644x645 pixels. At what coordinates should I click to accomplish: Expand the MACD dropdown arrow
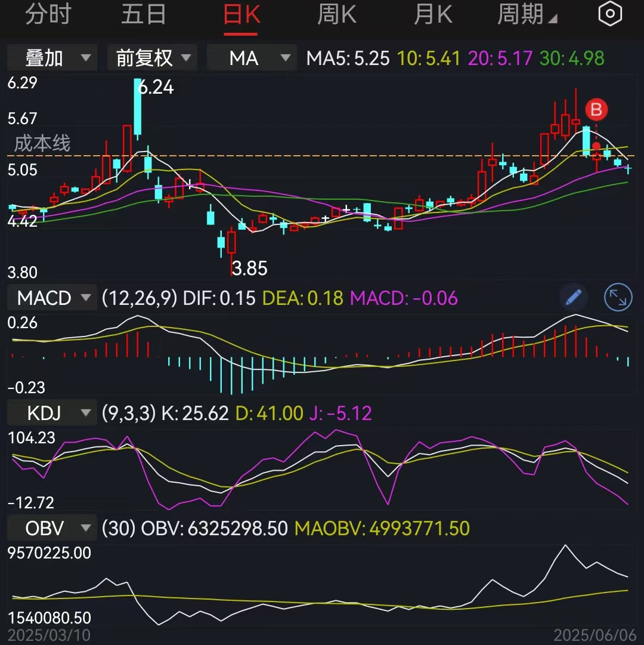[x=85, y=297]
